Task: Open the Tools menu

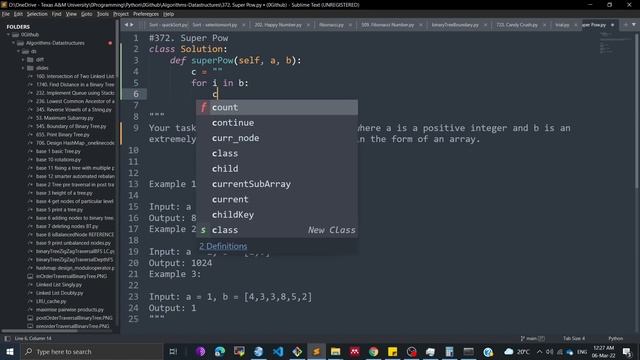Action: (102, 14)
